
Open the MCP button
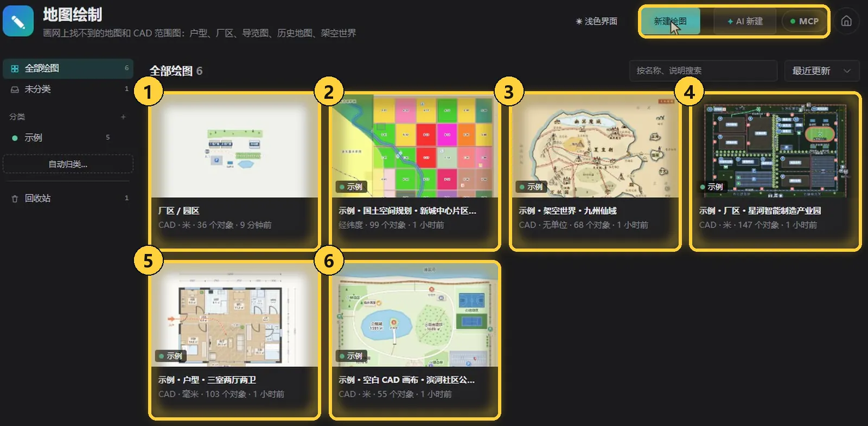coord(804,21)
